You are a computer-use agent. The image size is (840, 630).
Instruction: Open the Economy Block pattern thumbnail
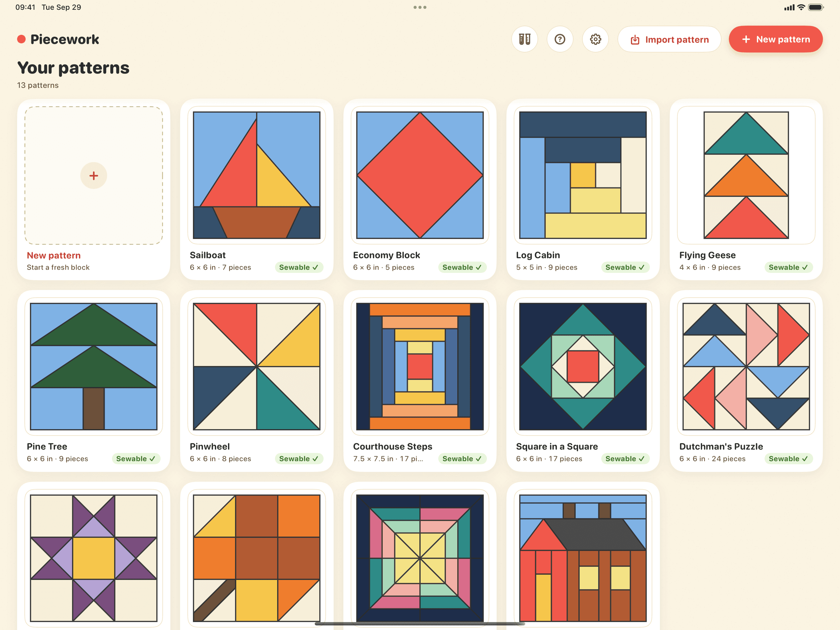420,175
